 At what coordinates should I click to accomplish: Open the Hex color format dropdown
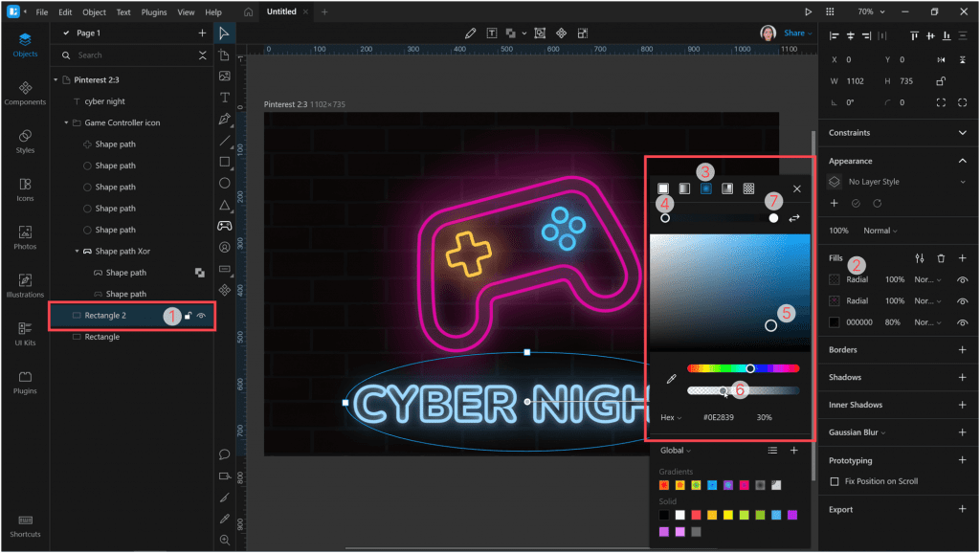[x=671, y=417]
